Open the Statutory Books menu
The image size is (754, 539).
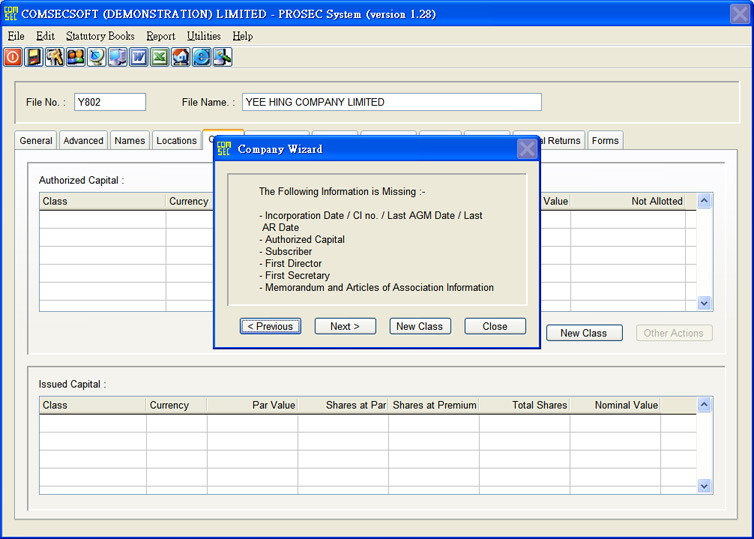(x=100, y=36)
